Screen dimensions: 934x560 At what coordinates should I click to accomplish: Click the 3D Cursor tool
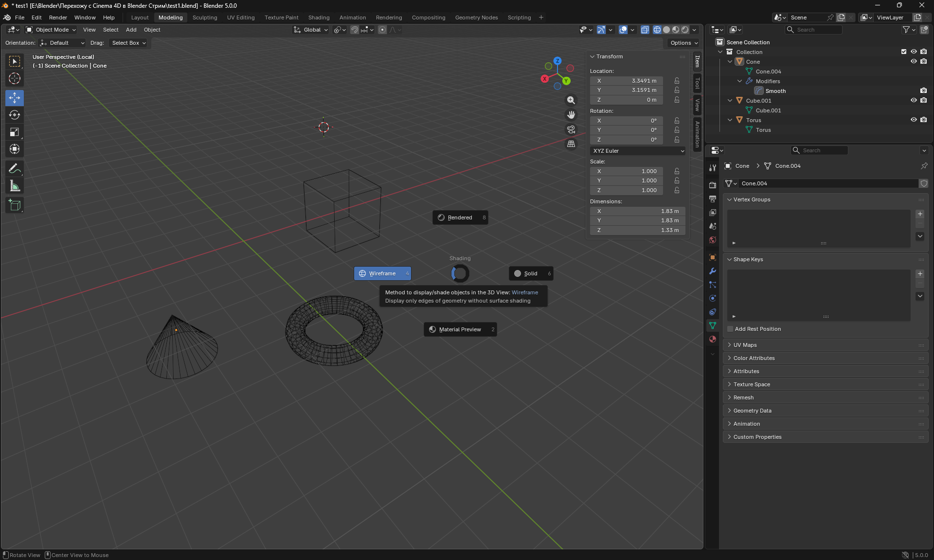[x=15, y=78]
